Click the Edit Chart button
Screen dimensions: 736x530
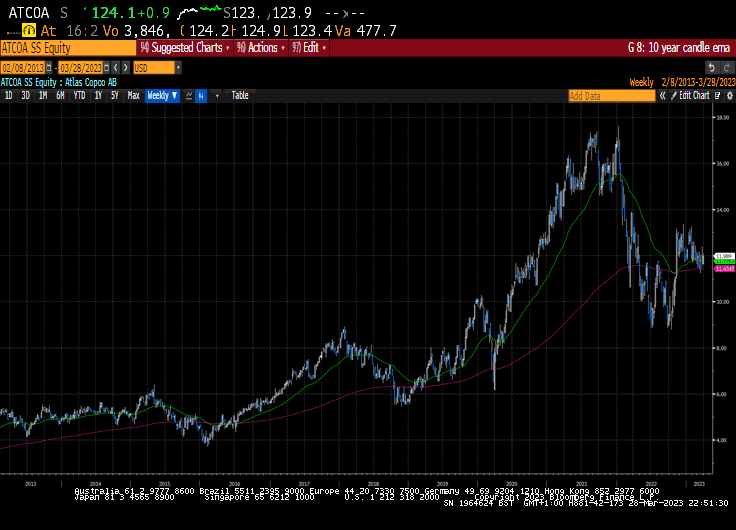pyautogui.click(x=690, y=96)
